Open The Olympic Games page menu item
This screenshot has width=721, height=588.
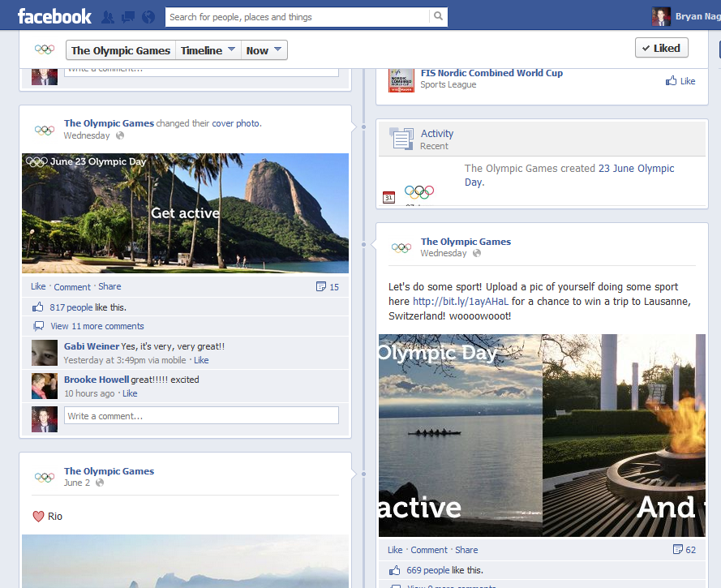pyautogui.click(x=120, y=50)
